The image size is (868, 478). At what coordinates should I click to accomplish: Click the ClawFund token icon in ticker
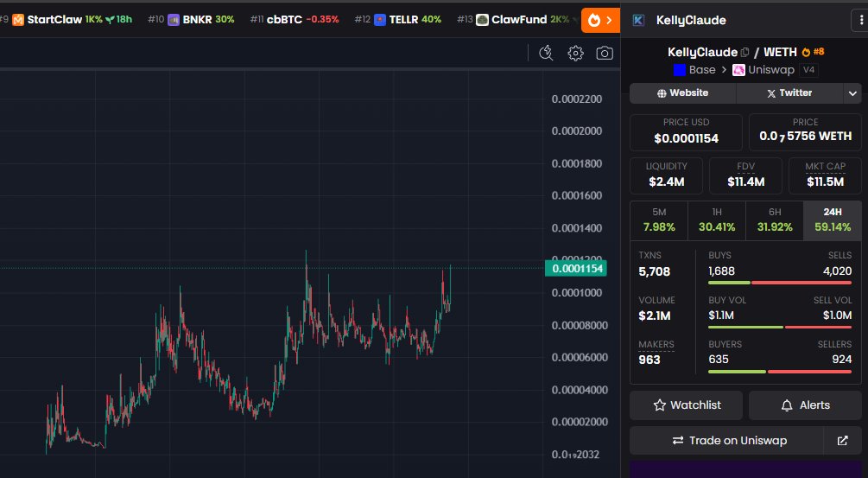[x=482, y=20]
